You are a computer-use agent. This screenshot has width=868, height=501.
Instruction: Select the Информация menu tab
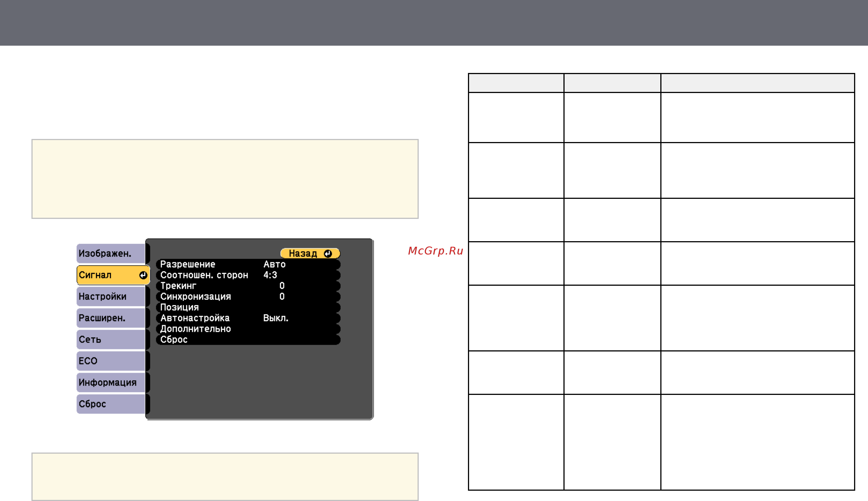click(111, 383)
